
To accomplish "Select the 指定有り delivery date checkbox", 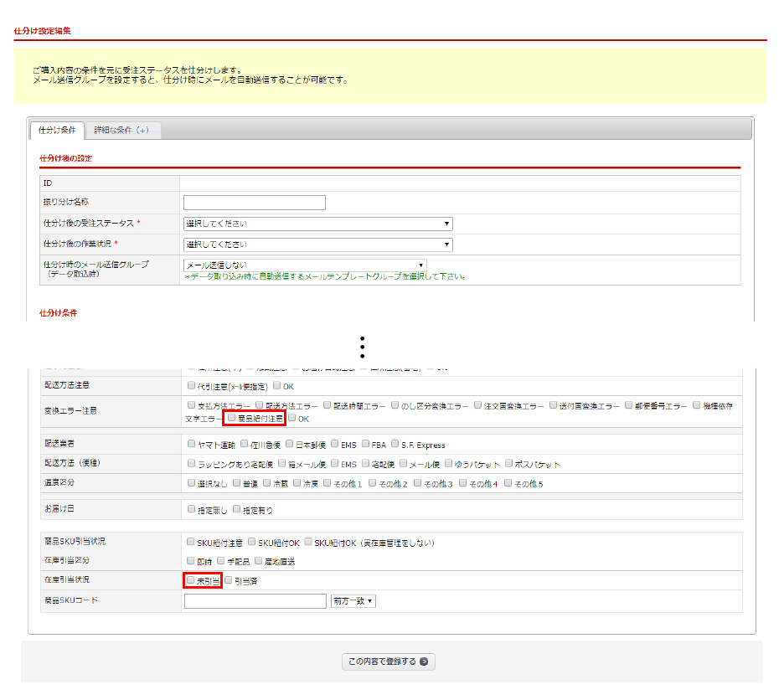I will [237, 510].
